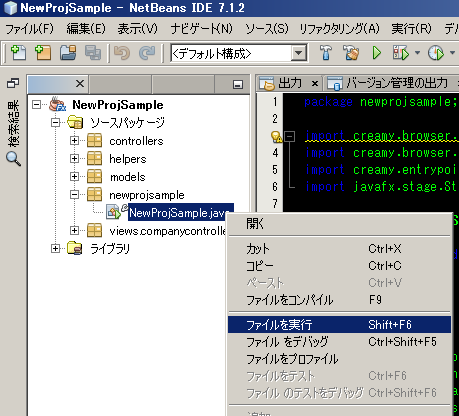Viewport: 459px width, 416px height.
Task: Click the New File toolbar icon
Action: pyautogui.click(x=18, y=53)
